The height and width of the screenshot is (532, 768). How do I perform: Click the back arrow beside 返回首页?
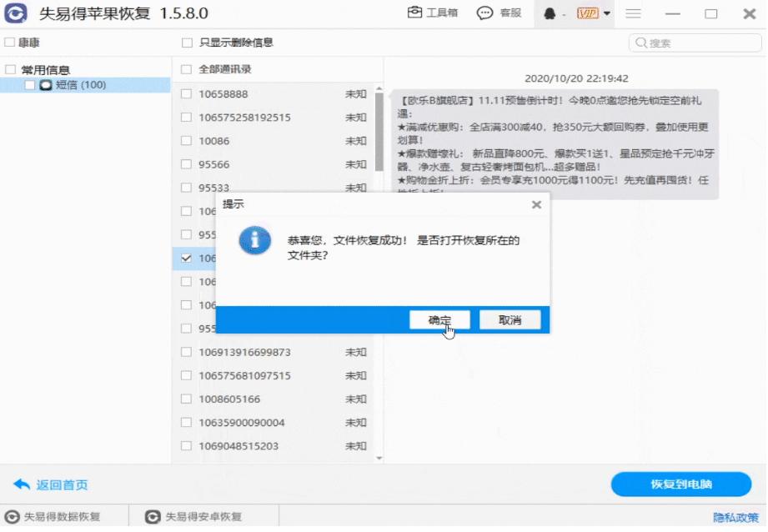[x=22, y=484]
